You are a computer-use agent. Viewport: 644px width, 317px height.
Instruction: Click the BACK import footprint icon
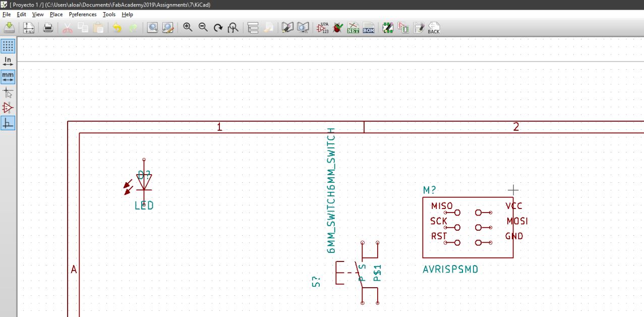[x=434, y=28]
